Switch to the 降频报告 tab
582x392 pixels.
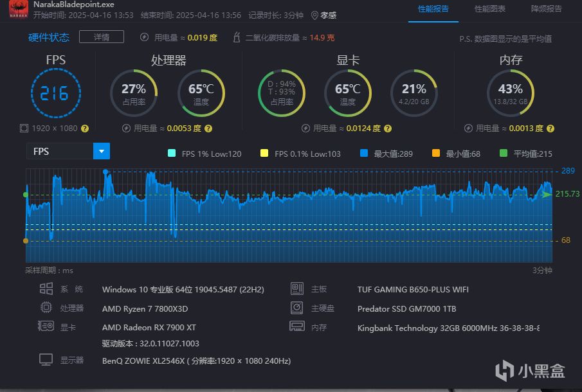[546, 8]
